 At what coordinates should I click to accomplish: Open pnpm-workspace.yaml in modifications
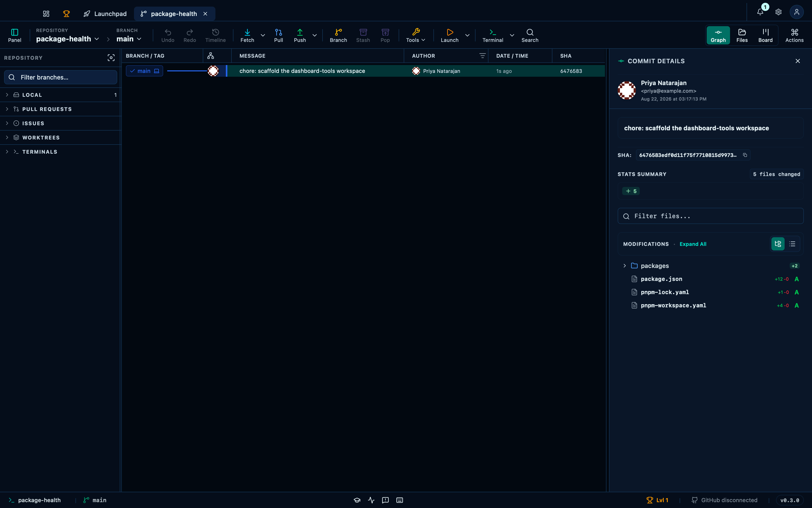click(x=710, y=305)
